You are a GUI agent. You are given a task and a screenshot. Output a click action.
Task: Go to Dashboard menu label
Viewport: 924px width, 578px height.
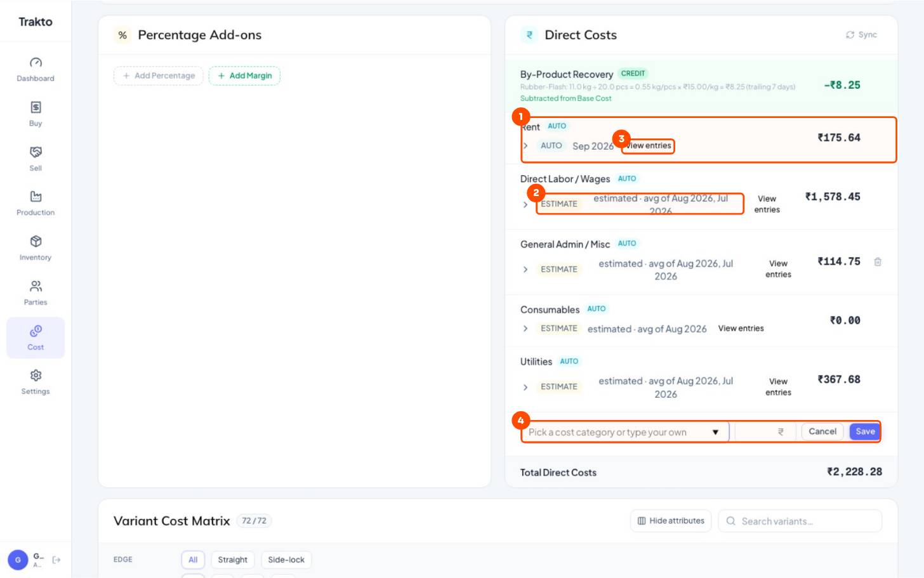[x=36, y=79]
